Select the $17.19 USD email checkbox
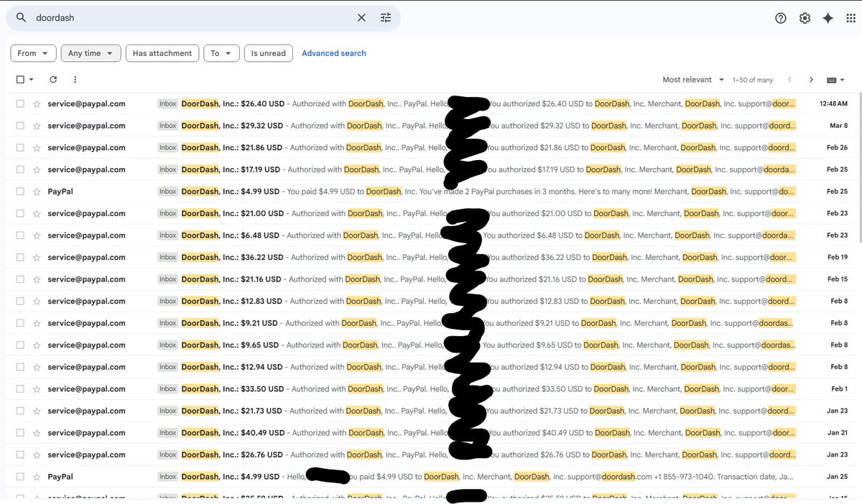Viewport: 862px width, 504px height. coord(20,169)
